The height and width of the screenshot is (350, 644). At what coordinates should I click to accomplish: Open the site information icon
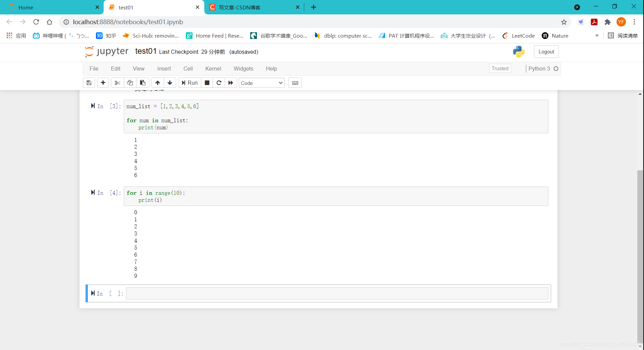(66, 22)
